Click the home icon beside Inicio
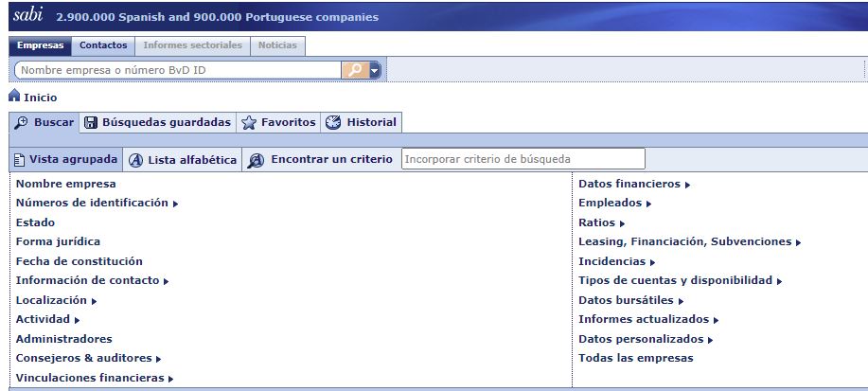The width and height of the screenshot is (868, 391). click(x=14, y=97)
